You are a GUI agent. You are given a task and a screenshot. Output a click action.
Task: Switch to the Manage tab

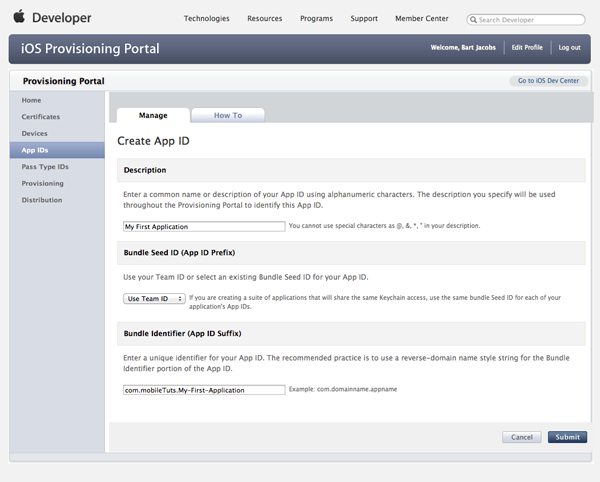point(153,115)
